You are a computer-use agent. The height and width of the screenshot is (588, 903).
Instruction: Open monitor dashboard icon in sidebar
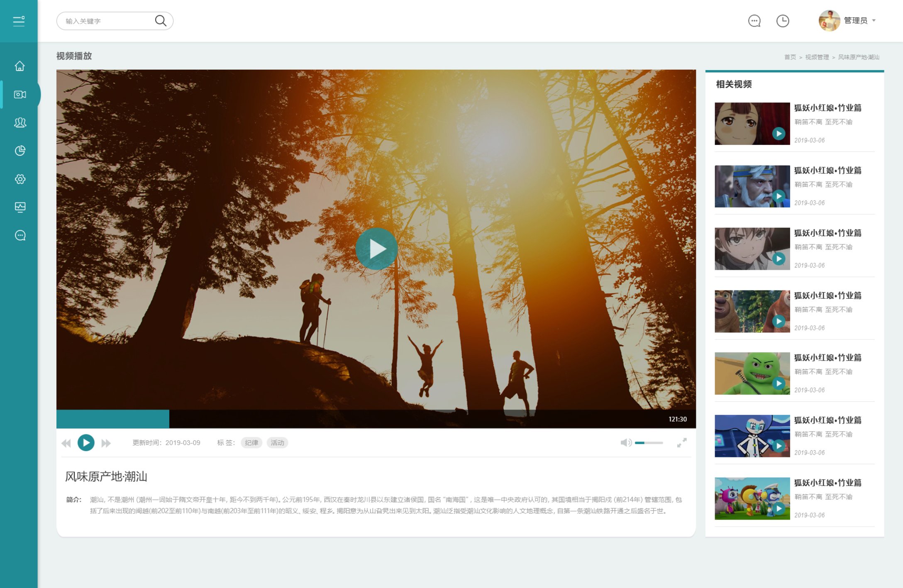coord(20,207)
